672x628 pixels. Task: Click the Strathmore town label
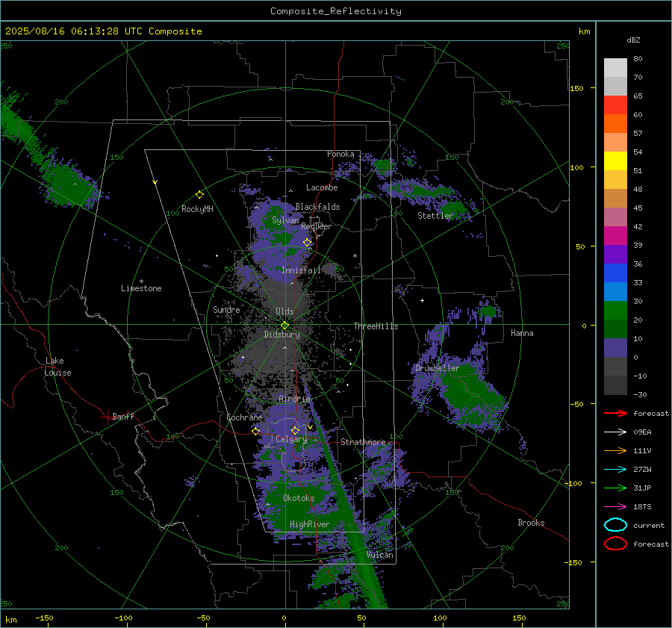pos(363,442)
